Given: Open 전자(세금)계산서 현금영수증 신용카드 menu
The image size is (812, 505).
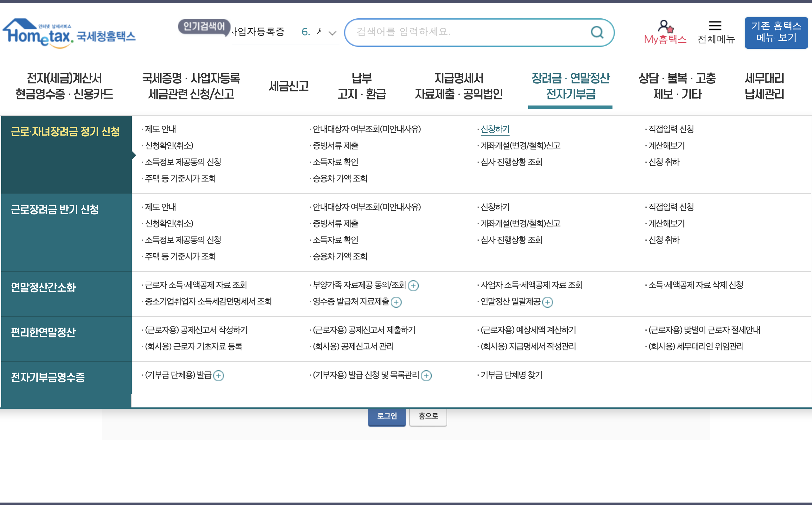Looking at the screenshot, I should click(64, 86).
